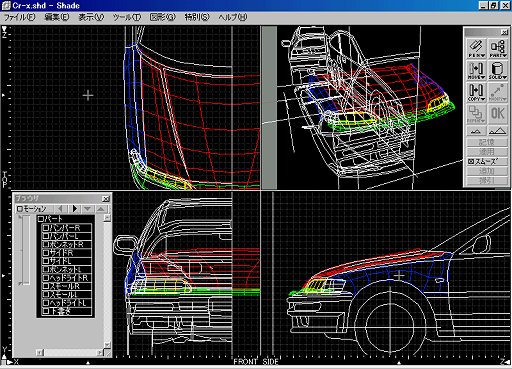This screenshot has width=512, height=369.
Task: Toggle the モーション checkbox in the browser panel
Action: coord(20,209)
